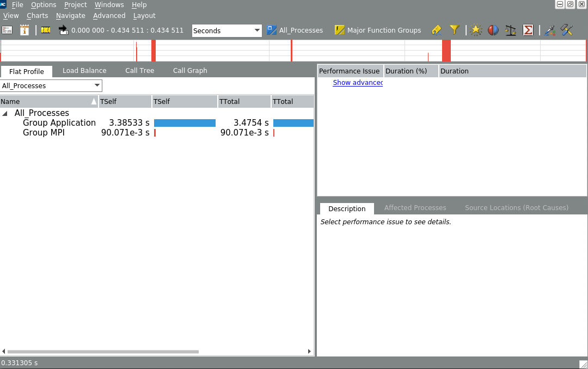Click the application logo icon in title bar
The image size is (588, 369).
[x=3, y=4]
